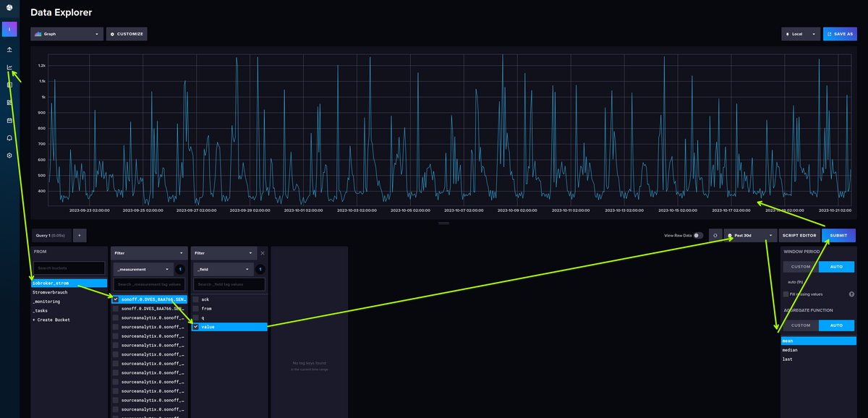Select the mean aggregate function
The width and height of the screenshot is (868, 418).
[817, 340]
